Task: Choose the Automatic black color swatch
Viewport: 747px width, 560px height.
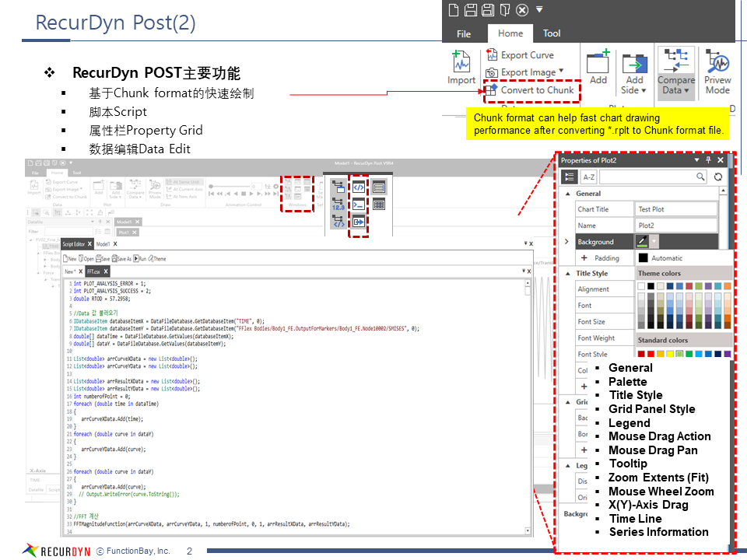Action: [644, 258]
